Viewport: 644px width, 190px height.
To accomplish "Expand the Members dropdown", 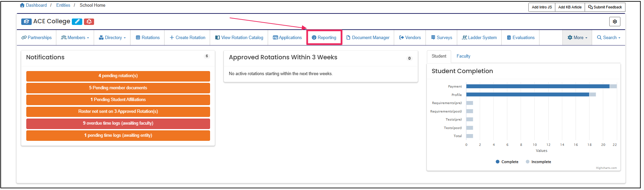I will click(75, 38).
